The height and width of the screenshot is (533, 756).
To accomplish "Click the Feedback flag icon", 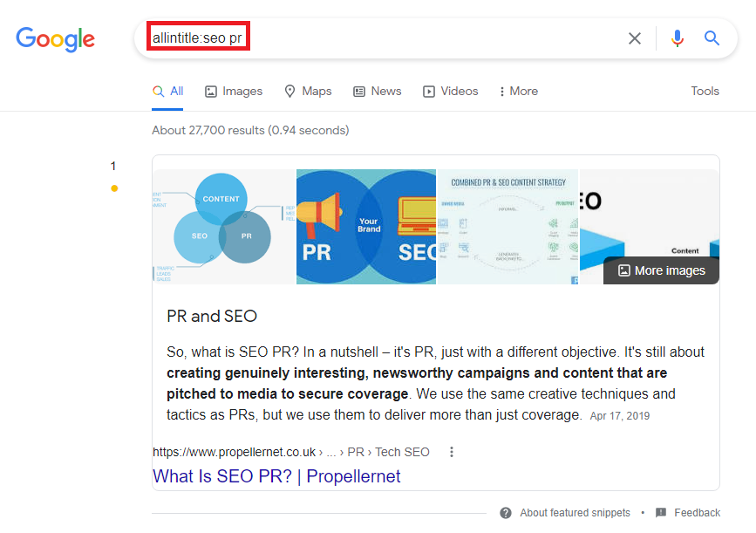I will pyautogui.click(x=661, y=513).
